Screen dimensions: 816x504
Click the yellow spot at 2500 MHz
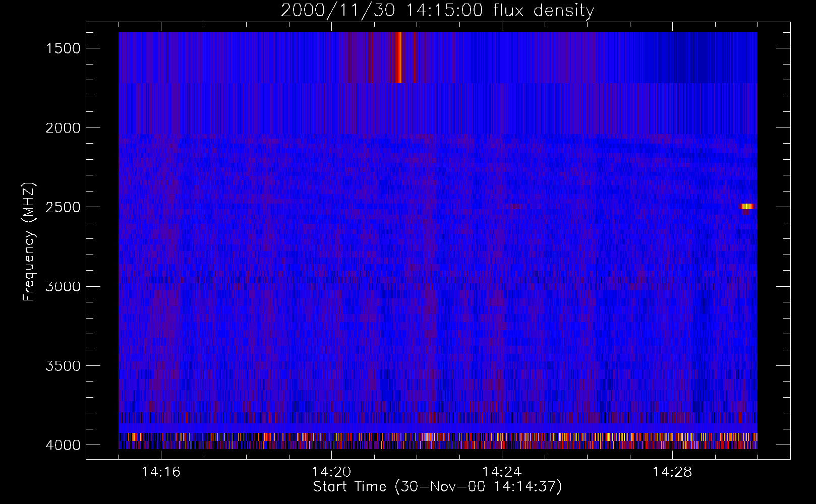(747, 206)
